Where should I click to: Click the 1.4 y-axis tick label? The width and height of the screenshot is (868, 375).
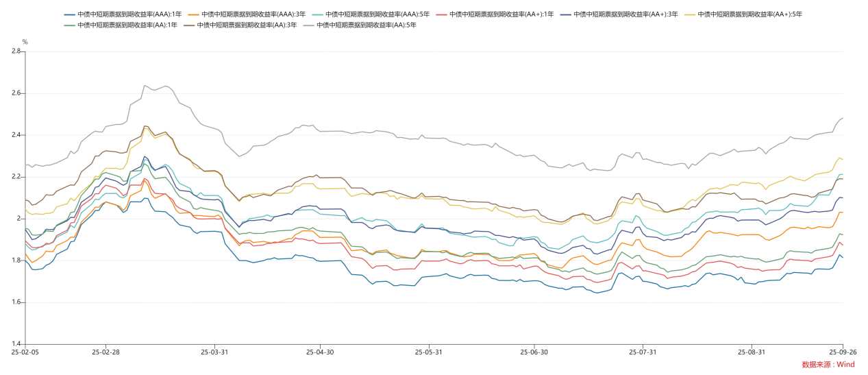point(16,344)
